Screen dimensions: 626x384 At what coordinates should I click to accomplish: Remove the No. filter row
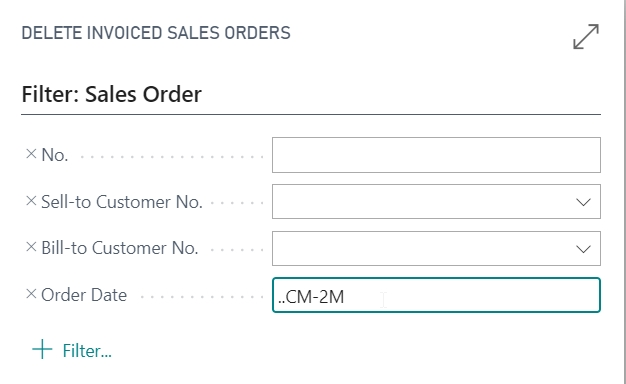[x=31, y=154]
